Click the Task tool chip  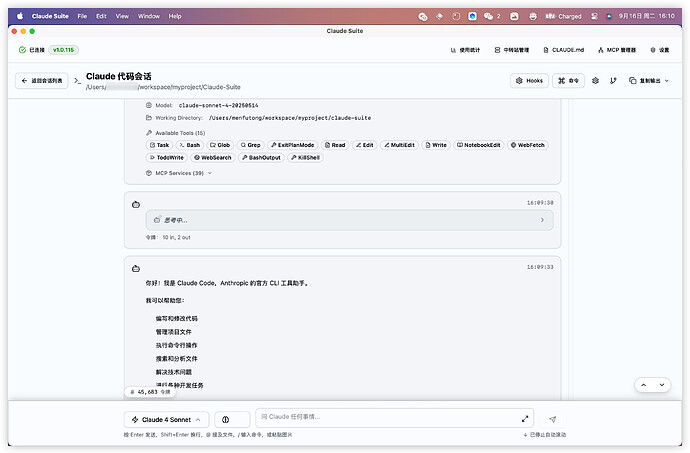(x=159, y=145)
